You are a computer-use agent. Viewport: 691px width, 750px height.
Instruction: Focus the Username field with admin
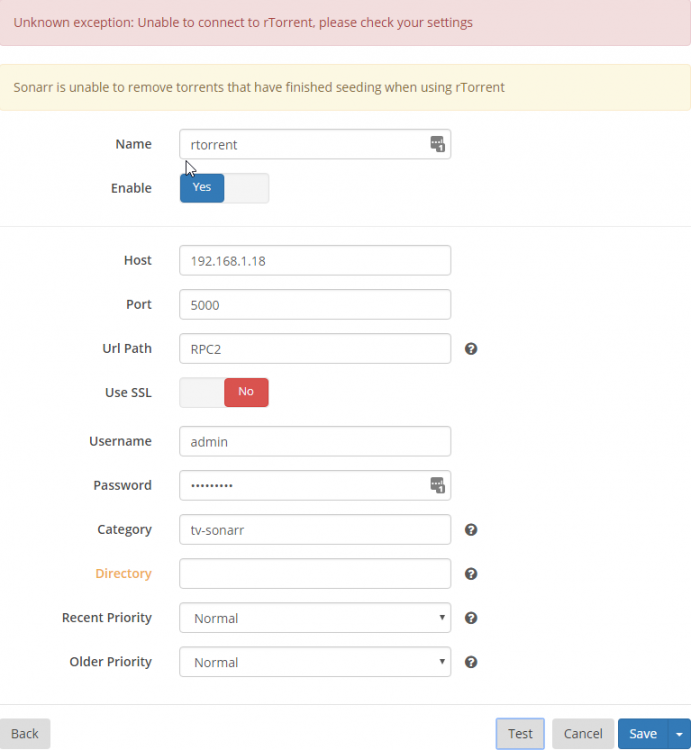pos(315,441)
